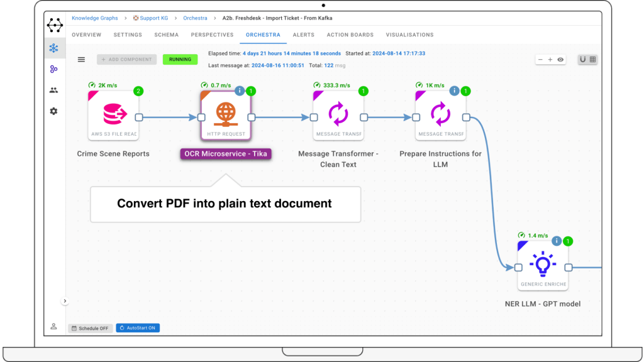Open the hamburger menu beside Add Component
Screen dimensions: 644x362
point(81,60)
